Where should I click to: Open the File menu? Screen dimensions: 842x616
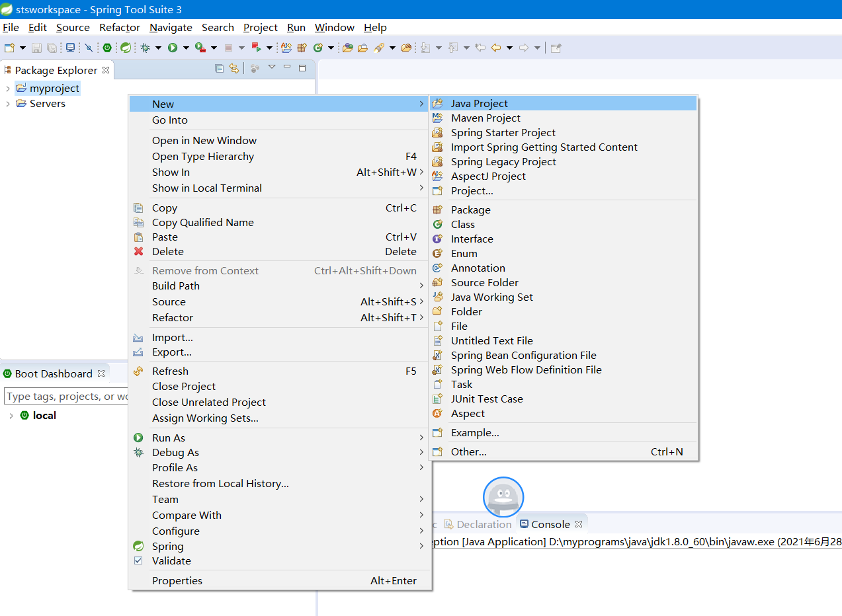tap(11, 27)
